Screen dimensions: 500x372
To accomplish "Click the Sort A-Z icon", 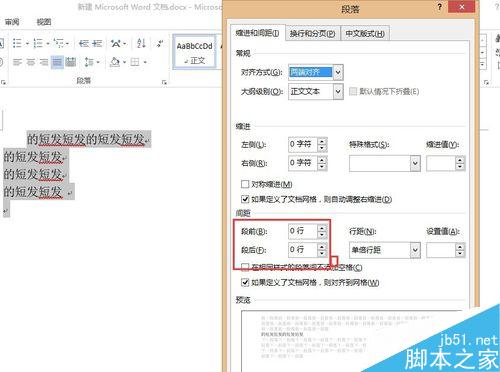I will click(141, 43).
